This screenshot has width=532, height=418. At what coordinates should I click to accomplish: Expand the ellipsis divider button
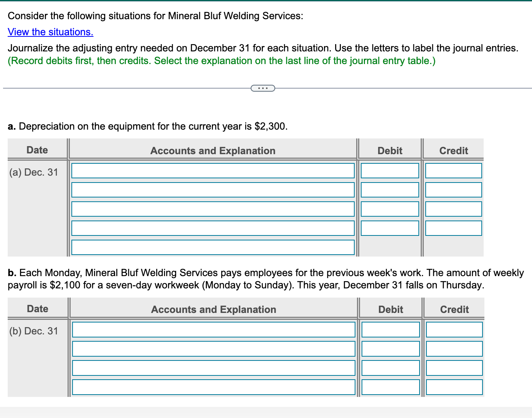click(263, 89)
